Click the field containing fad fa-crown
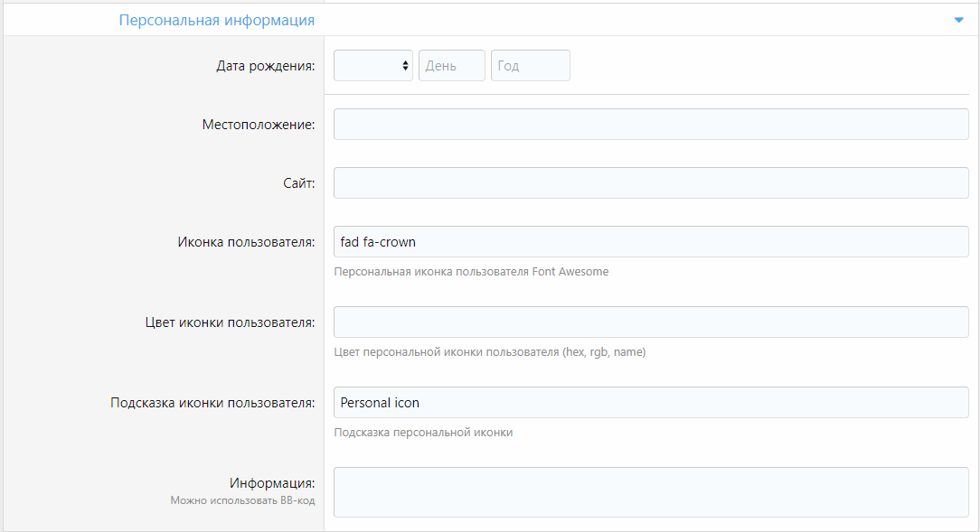The height and width of the screenshot is (532, 980). click(x=650, y=242)
